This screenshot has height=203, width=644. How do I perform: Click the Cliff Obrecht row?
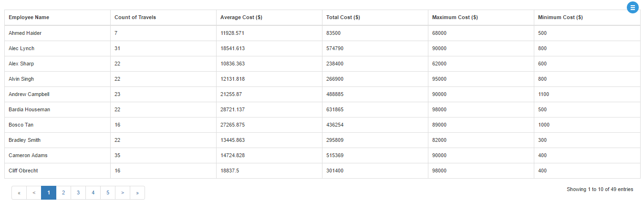click(x=322, y=171)
